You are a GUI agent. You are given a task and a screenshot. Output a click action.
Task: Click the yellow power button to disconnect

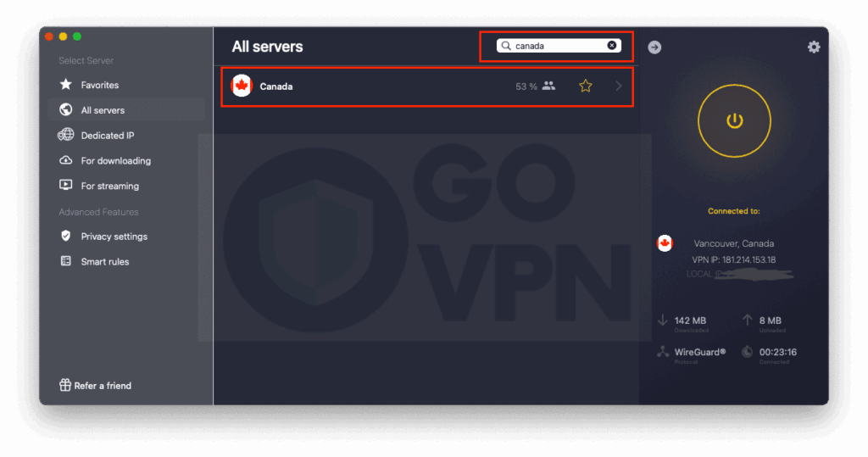(734, 121)
